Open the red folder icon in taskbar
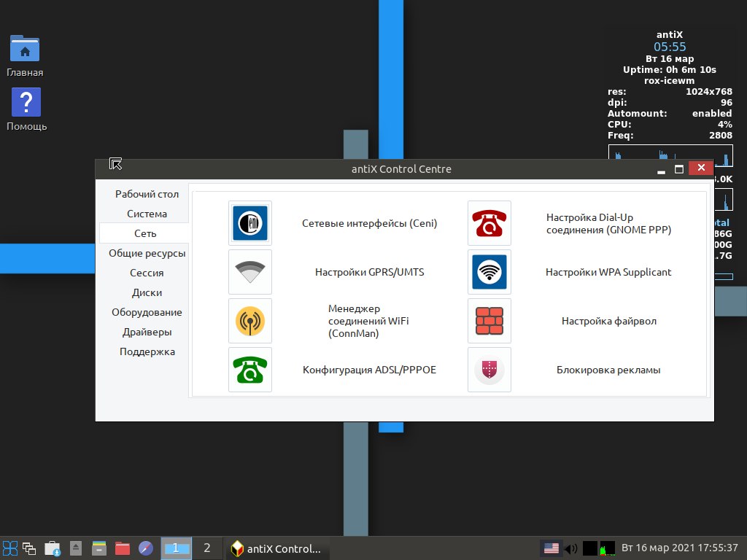This screenshot has height=560, width=747. click(123, 548)
